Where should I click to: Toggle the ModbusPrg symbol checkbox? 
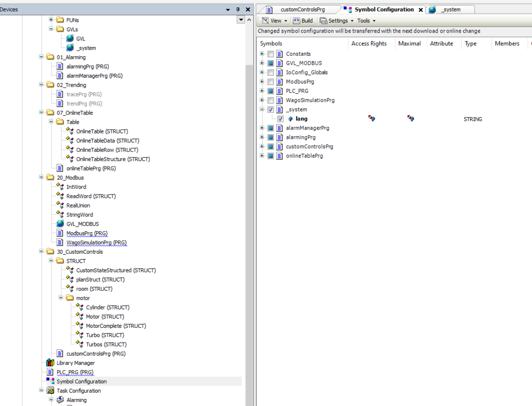(x=271, y=82)
